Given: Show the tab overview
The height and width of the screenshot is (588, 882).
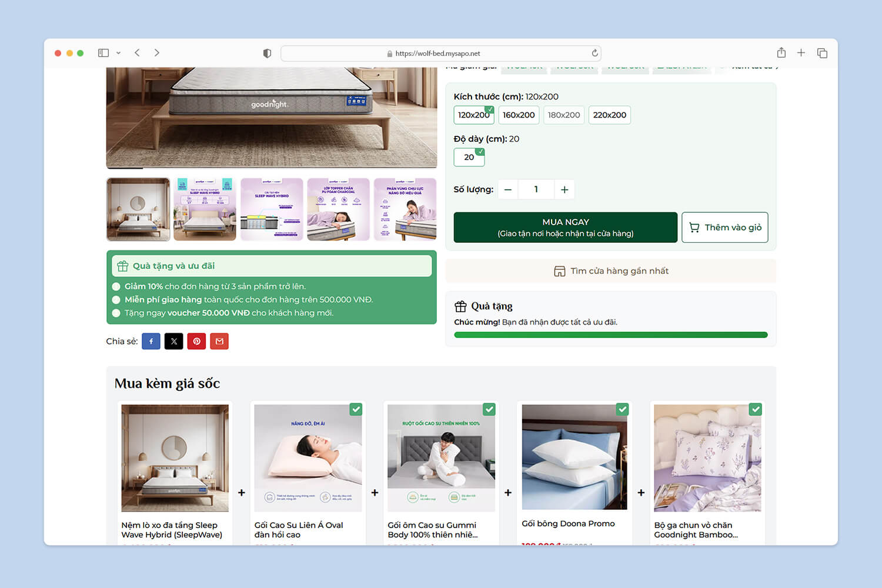Looking at the screenshot, I should pos(822,53).
